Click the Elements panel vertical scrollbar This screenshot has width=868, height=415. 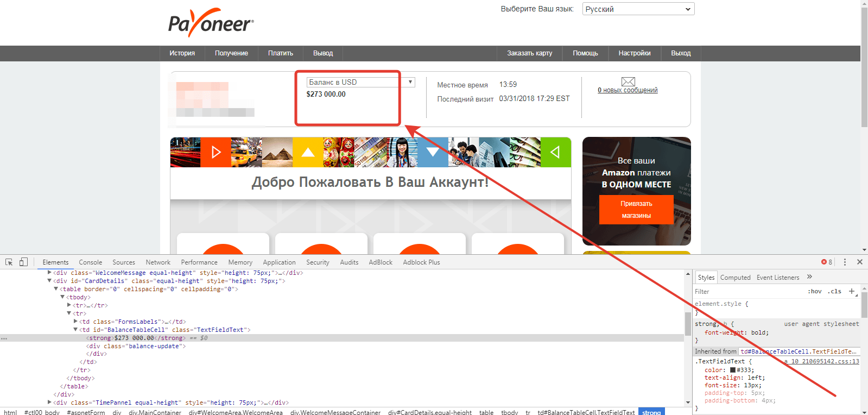click(x=688, y=324)
